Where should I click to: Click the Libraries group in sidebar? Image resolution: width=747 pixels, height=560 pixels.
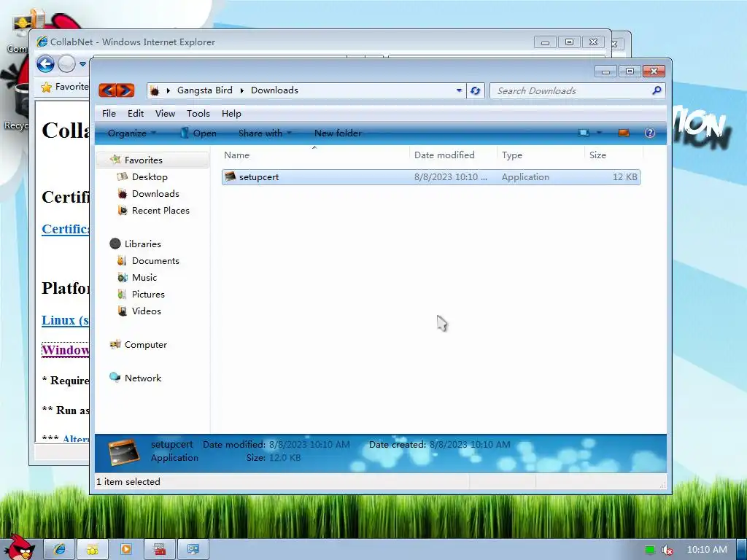142,244
